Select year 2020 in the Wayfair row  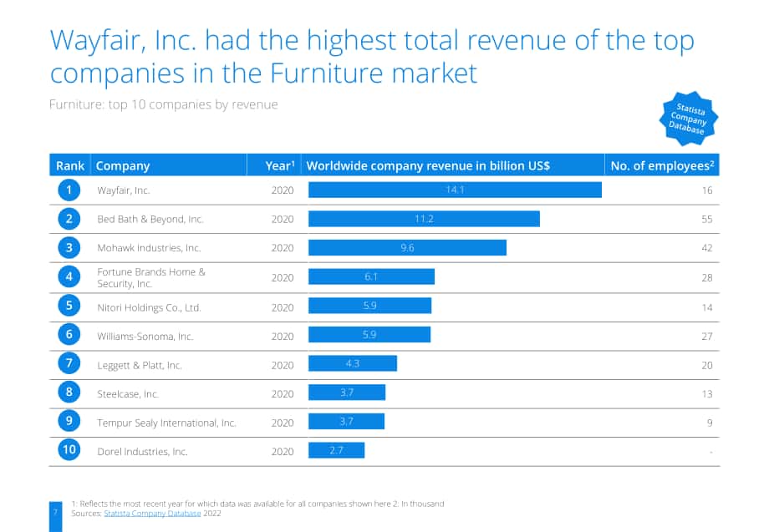coord(283,190)
